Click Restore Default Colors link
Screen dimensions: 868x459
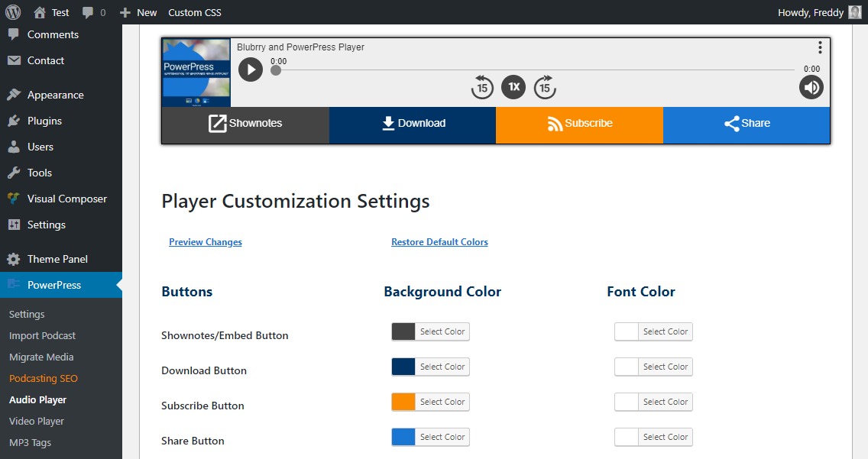point(439,241)
